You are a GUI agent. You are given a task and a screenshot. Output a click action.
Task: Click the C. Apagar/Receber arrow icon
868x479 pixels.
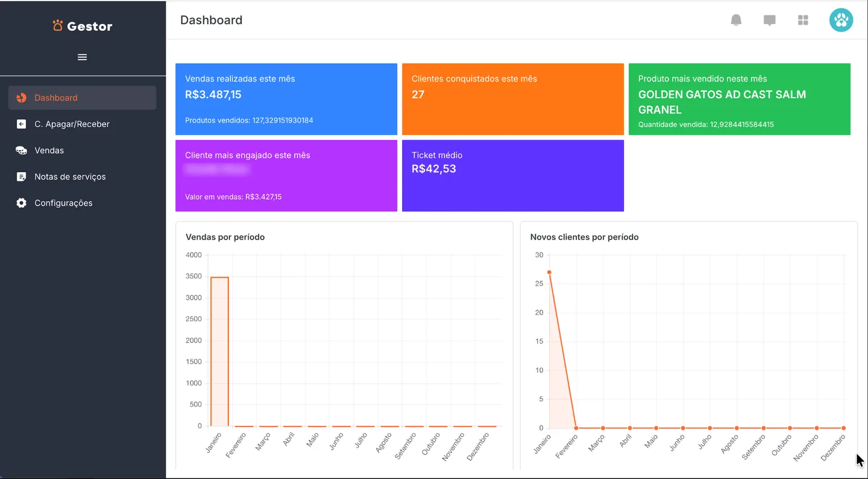21,124
